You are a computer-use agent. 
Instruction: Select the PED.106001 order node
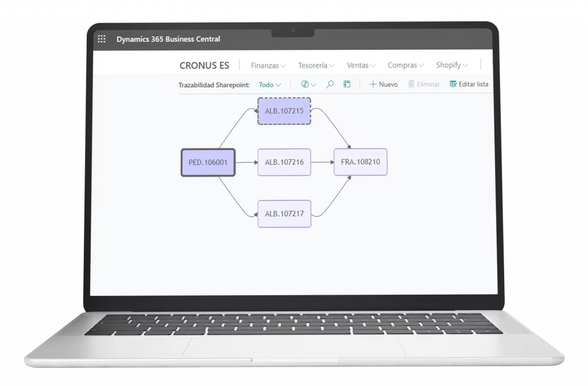coord(208,163)
